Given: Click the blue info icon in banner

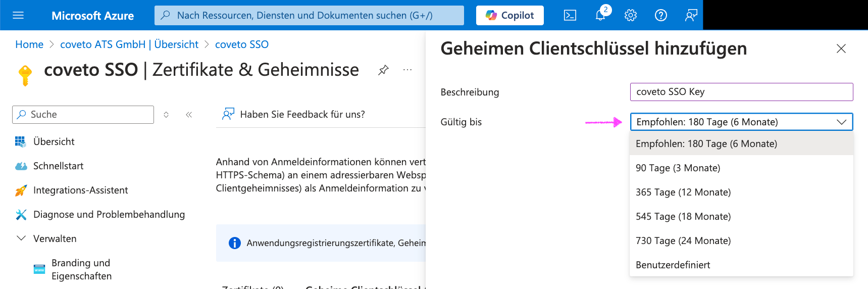Looking at the screenshot, I should pos(235,243).
